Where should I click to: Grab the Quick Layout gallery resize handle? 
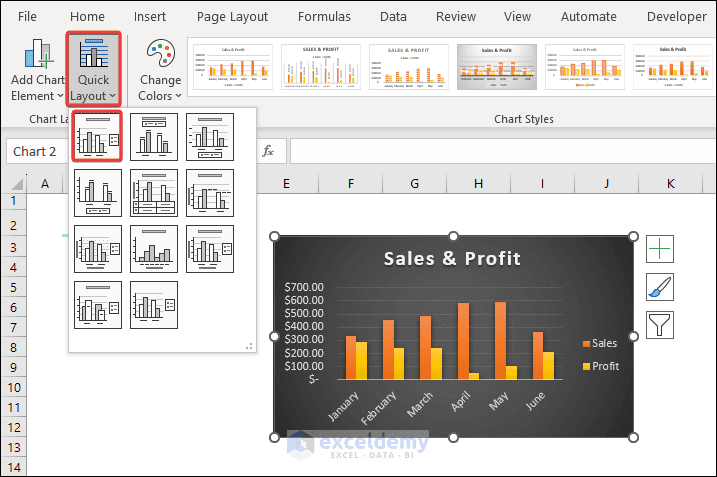[x=249, y=346]
